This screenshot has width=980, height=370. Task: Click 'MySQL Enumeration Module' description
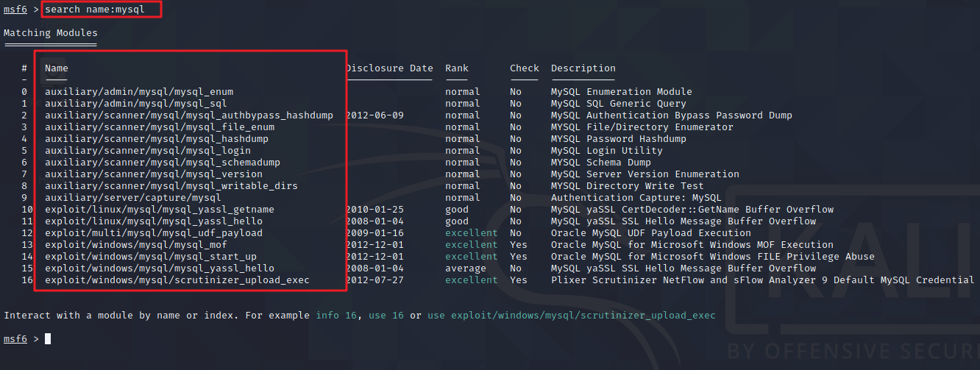pos(622,92)
